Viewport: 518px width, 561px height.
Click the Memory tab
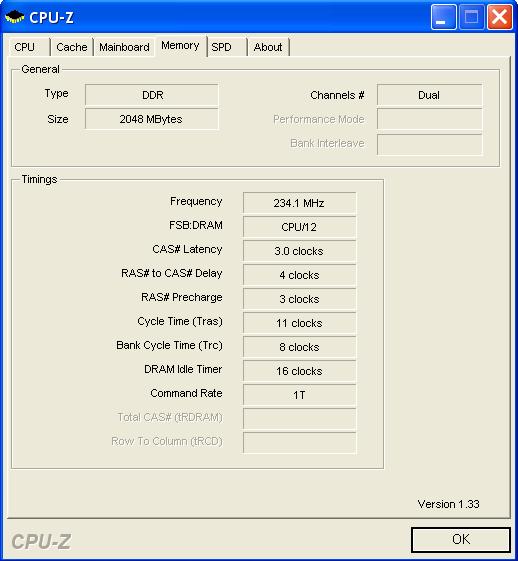coord(180,46)
